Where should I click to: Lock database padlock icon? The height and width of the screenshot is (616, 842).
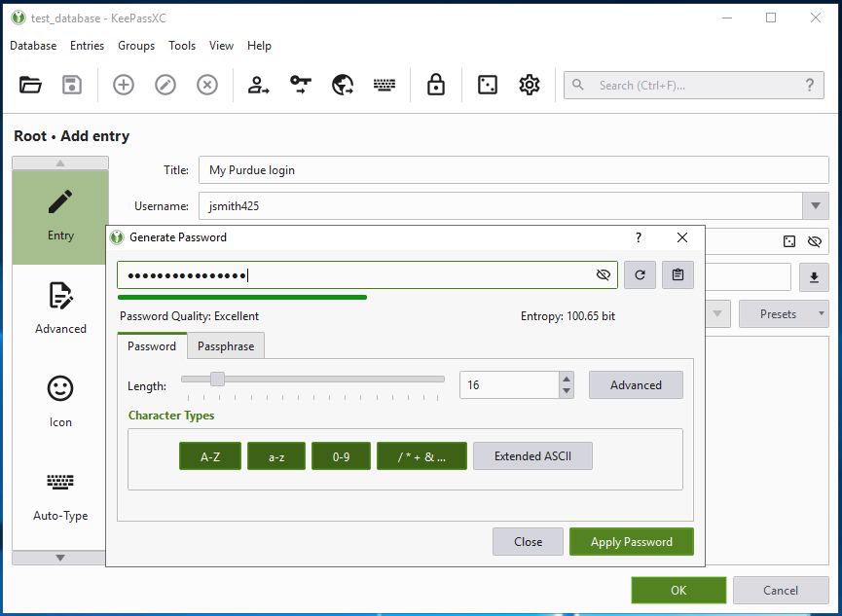(x=435, y=85)
